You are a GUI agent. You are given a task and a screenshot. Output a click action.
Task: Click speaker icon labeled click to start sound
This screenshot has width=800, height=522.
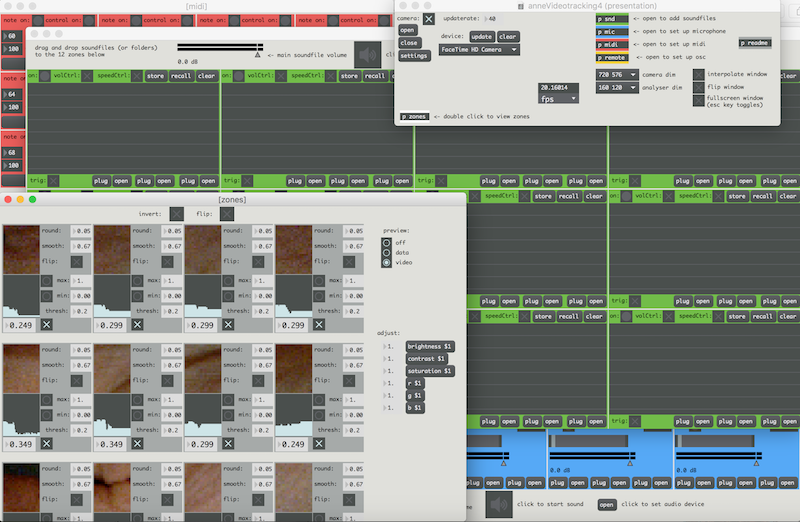[498, 505]
